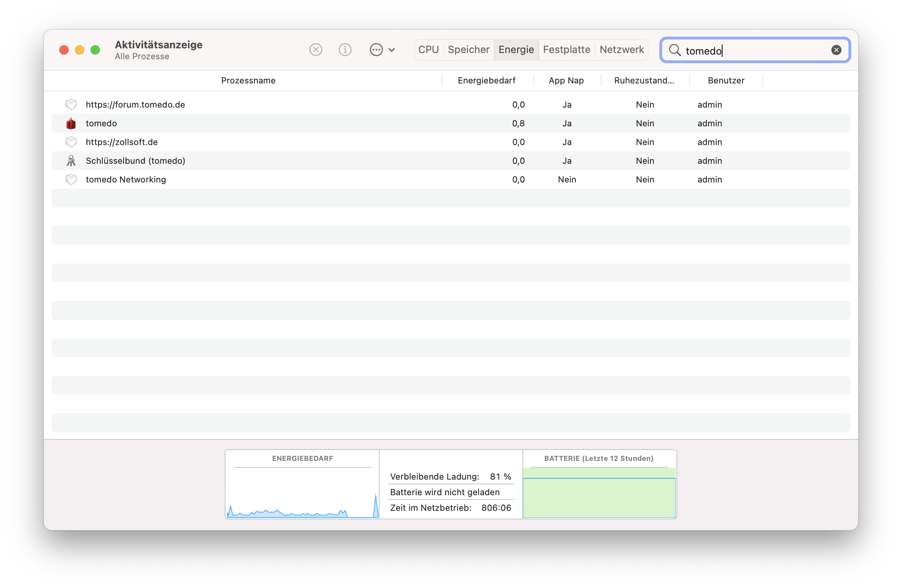Click the App Nap value Nein for tomedo Networking
Screen dimensions: 902x588
pos(567,179)
